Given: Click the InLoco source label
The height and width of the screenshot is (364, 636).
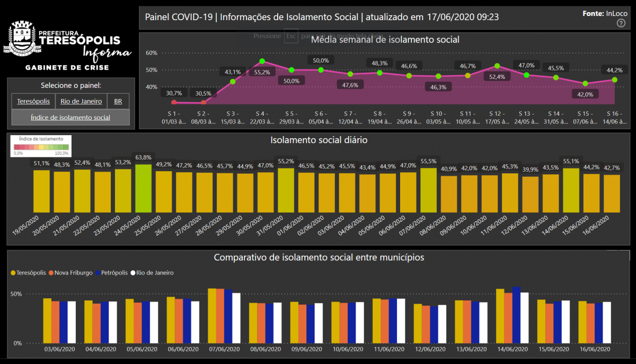Looking at the screenshot, I should pos(616,14).
